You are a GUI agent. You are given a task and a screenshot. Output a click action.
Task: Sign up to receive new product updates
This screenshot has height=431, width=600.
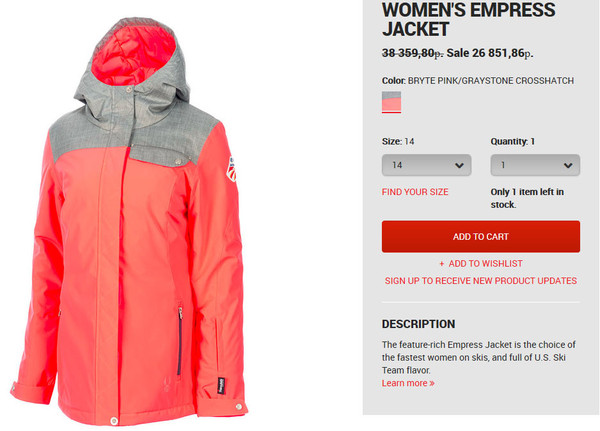[481, 281]
